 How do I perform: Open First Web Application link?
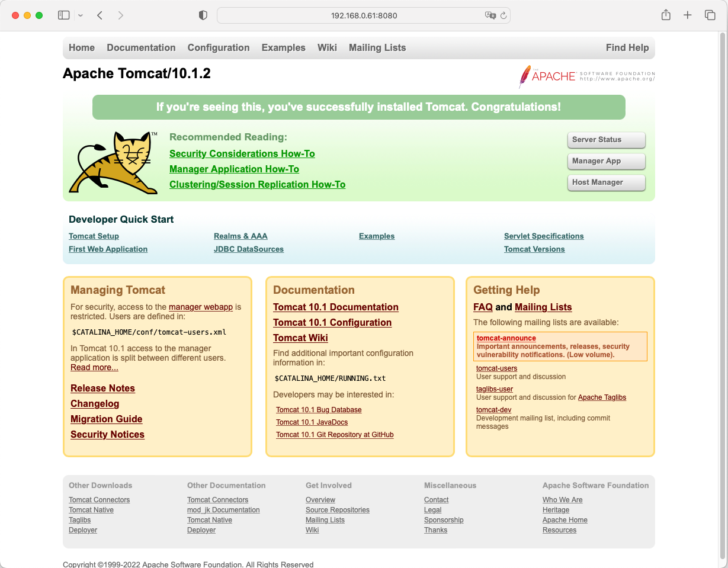click(x=108, y=249)
